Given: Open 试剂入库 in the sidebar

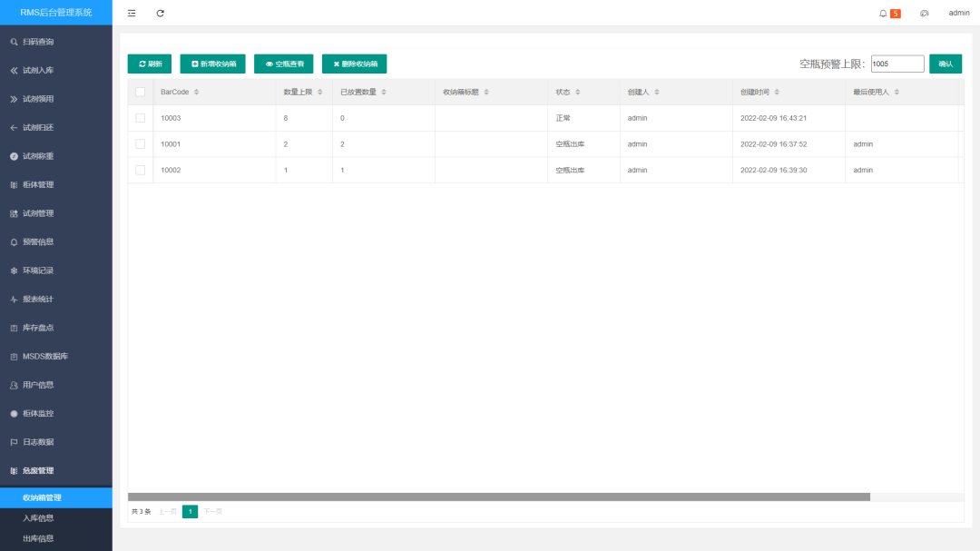Looking at the screenshot, I should coord(56,71).
